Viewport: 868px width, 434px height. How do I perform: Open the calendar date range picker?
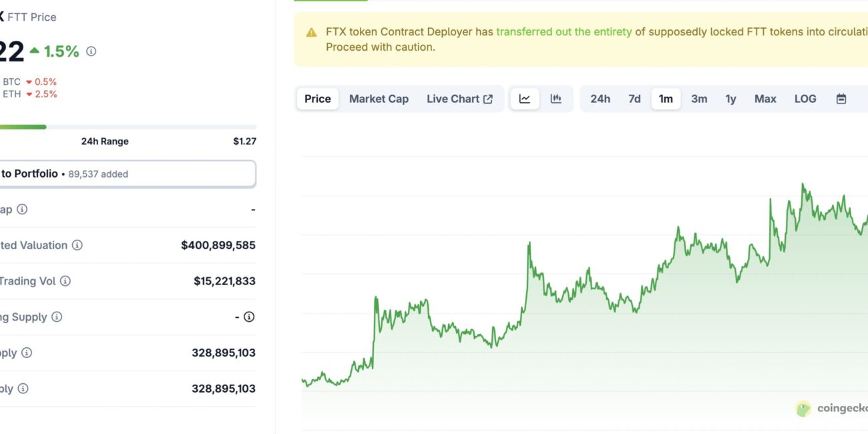tap(841, 99)
